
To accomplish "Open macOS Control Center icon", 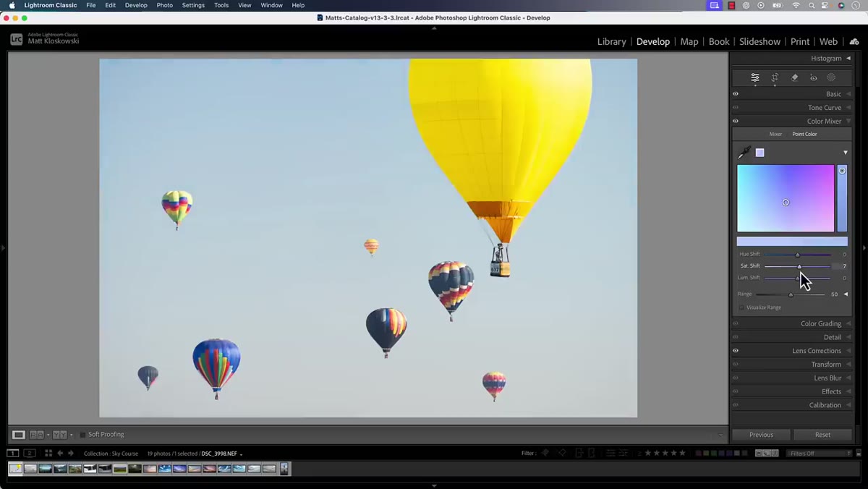I will click(825, 6).
